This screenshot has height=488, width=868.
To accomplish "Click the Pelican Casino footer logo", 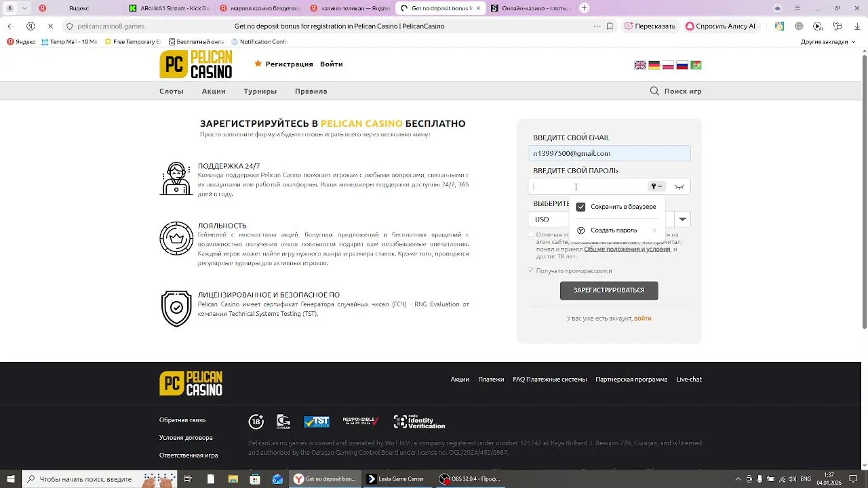I will (x=191, y=384).
